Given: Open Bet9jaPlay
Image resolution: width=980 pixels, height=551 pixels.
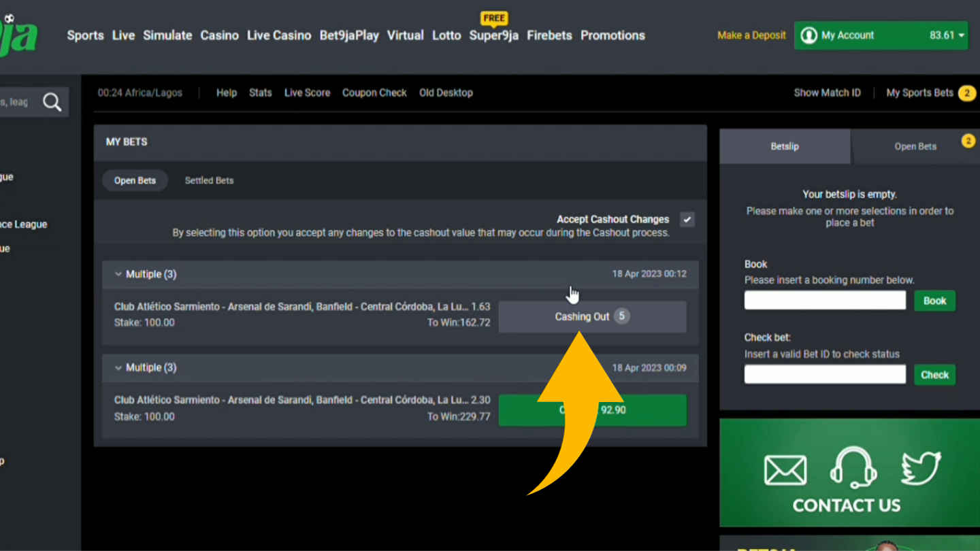Looking at the screenshot, I should tap(349, 35).
